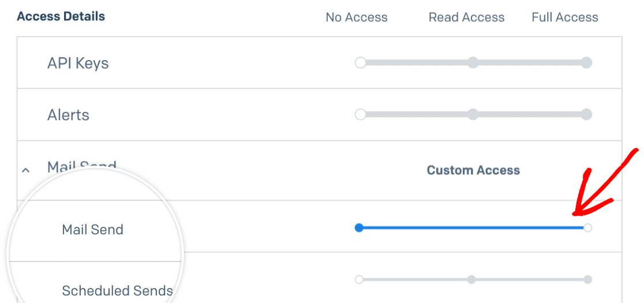The image size is (644, 303).
Task: Select the API Keys row label
Action: 78,63
